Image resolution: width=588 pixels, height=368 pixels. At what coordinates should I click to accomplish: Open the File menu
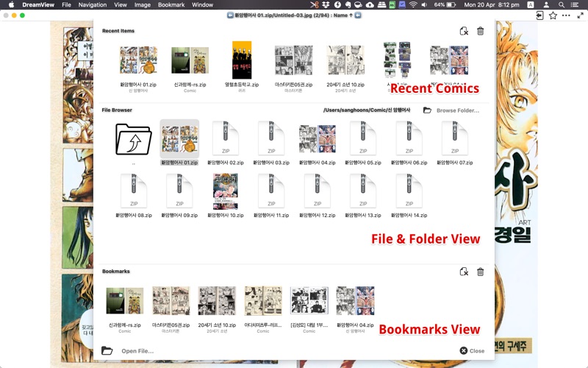66,5
